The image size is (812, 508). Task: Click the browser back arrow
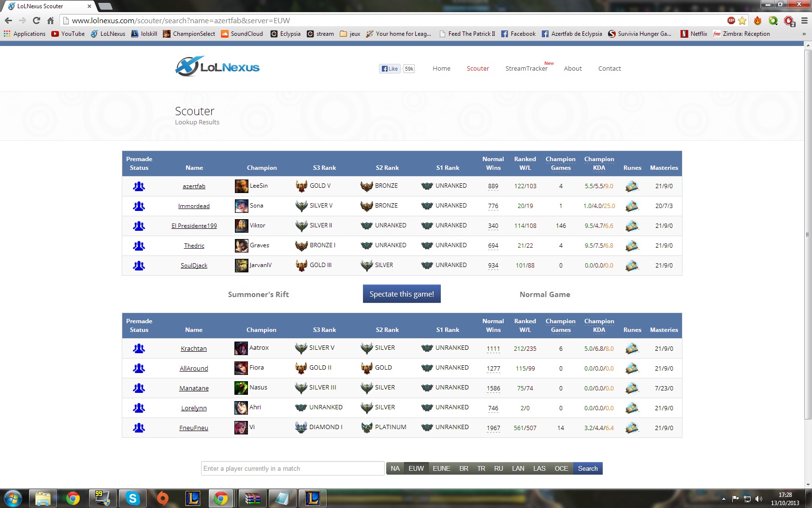8,20
